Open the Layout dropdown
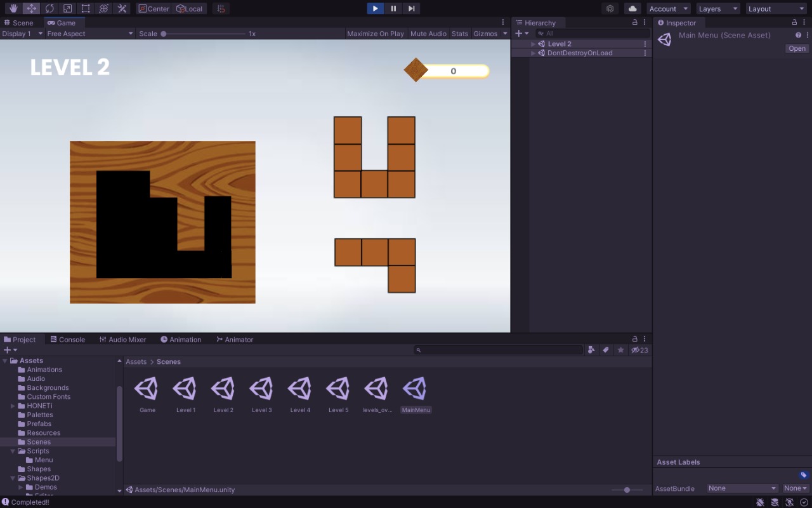Screen dimensions: 812x508 776,9
